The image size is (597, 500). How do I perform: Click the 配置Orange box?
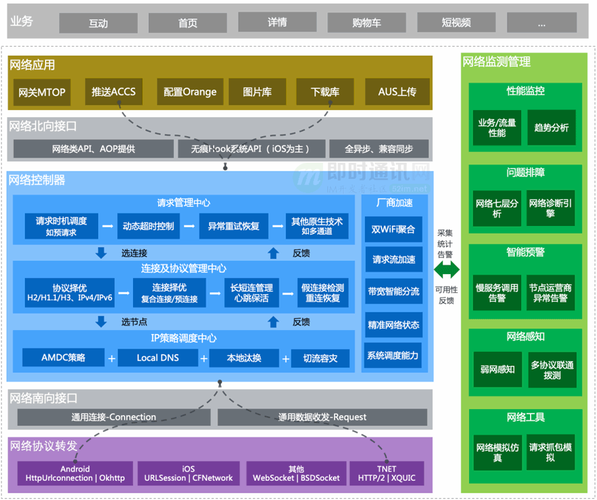(190, 92)
